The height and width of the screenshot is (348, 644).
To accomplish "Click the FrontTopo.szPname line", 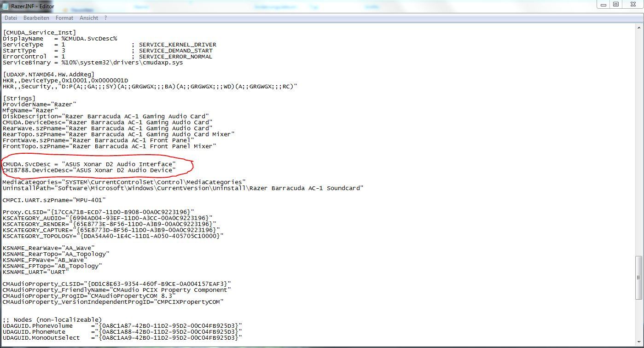I will pyautogui.click(x=109, y=146).
